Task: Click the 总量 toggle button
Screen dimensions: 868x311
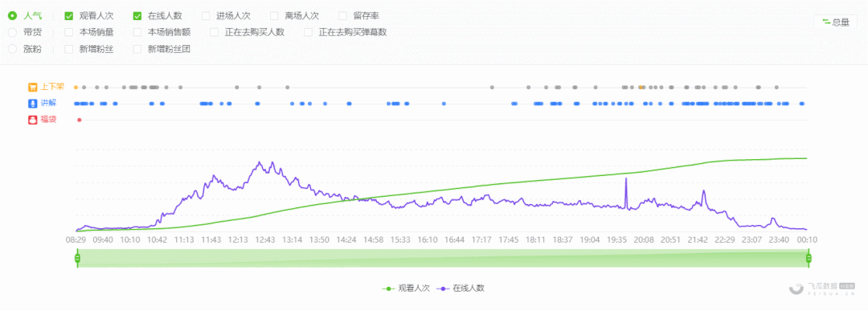Action: (x=835, y=23)
